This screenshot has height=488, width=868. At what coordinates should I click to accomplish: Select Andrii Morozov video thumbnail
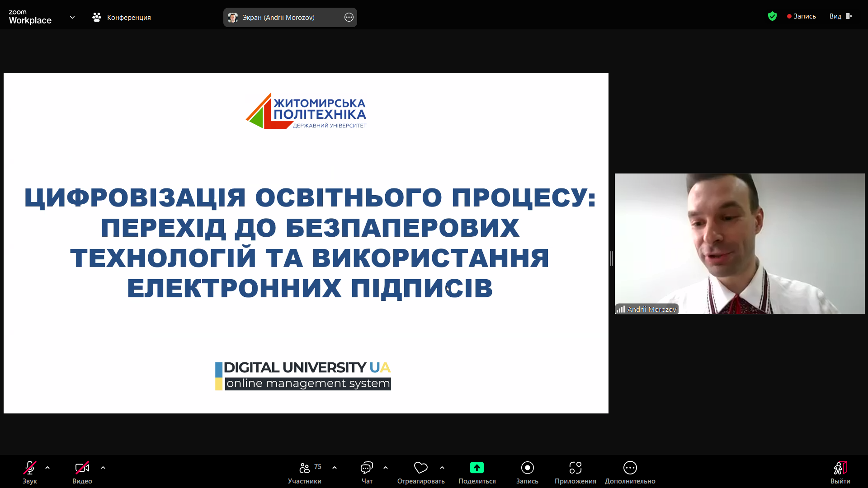(739, 244)
